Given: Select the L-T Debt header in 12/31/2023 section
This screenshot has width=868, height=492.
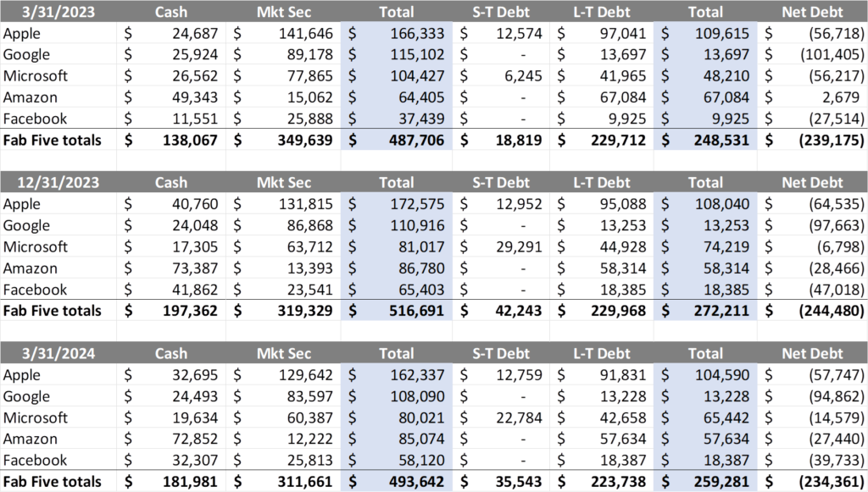Looking at the screenshot, I should pos(601,182).
